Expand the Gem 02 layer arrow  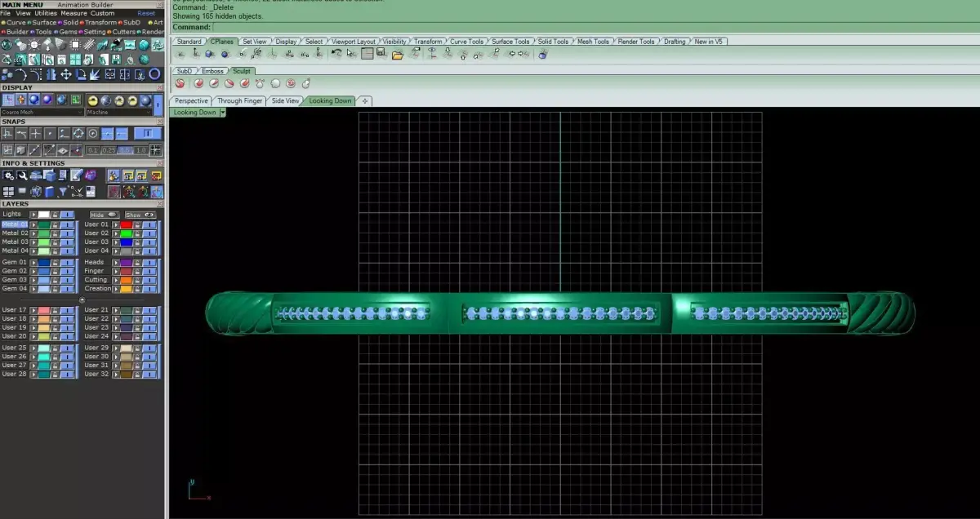[x=33, y=271]
